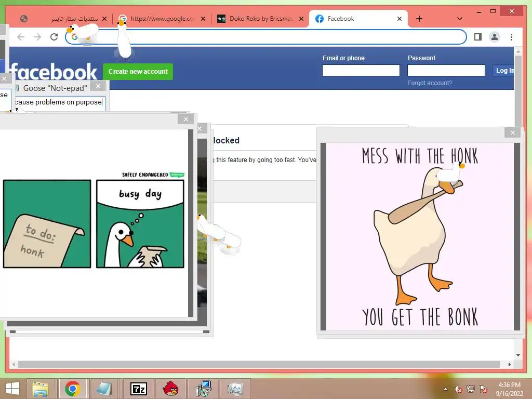Click the vertical scrollbar thumb
Viewport: 532px width, 399px height.
click(x=518, y=91)
